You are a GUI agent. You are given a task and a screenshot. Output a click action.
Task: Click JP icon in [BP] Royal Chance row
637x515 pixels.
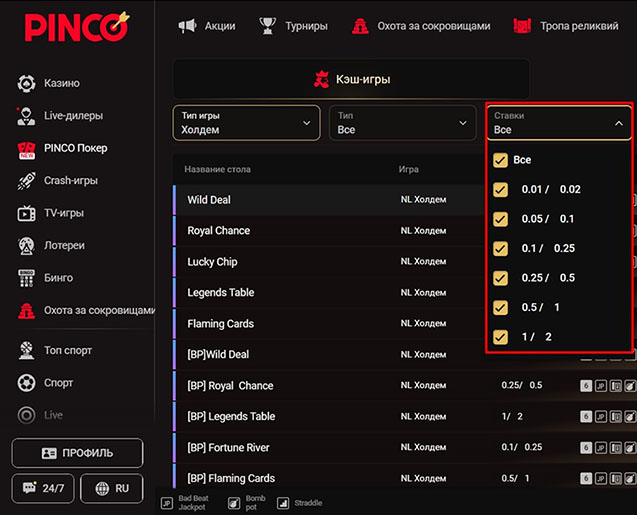[x=600, y=385]
